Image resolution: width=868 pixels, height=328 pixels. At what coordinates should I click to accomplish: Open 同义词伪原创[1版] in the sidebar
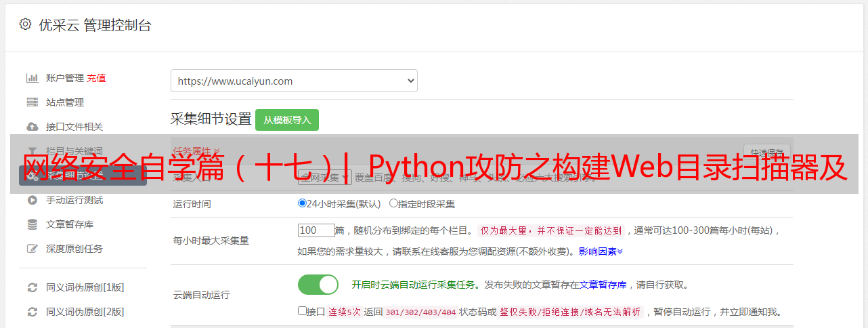pos(85,287)
